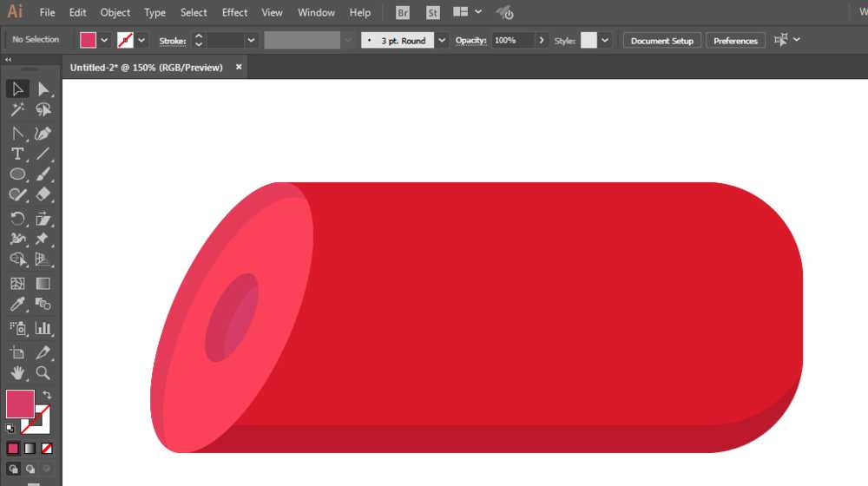The image size is (868, 486).
Task: Open the stroke weight dropdown
Action: (251, 41)
